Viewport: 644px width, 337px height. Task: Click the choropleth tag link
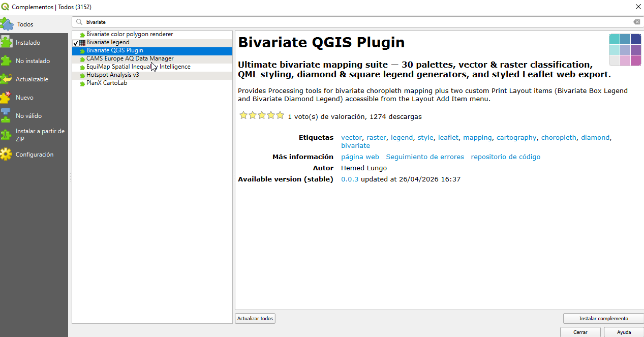click(559, 138)
